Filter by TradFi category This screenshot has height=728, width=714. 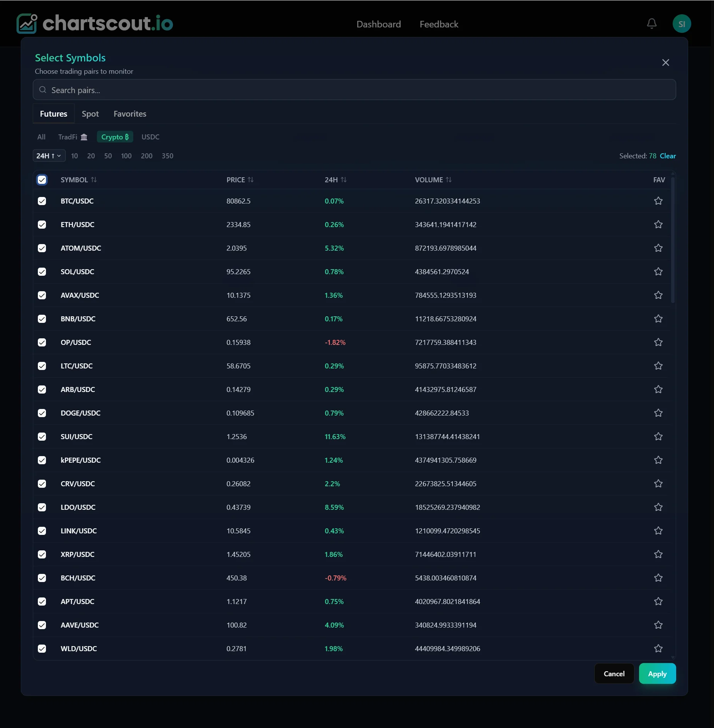coord(73,137)
